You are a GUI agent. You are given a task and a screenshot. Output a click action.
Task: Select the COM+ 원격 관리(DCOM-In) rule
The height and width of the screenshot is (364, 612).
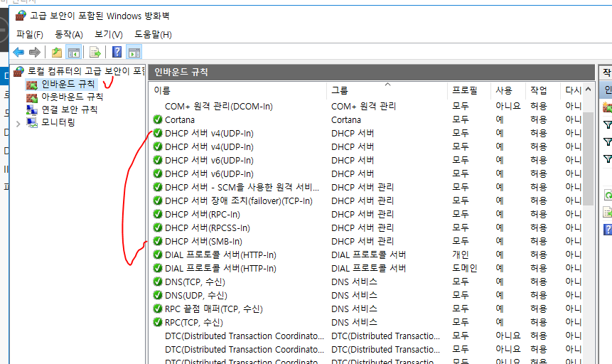click(219, 106)
